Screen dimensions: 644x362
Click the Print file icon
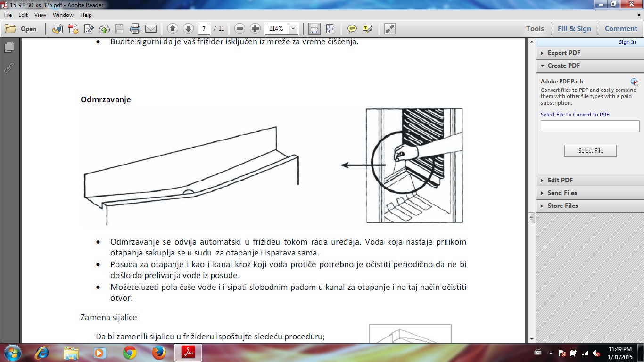tap(135, 29)
